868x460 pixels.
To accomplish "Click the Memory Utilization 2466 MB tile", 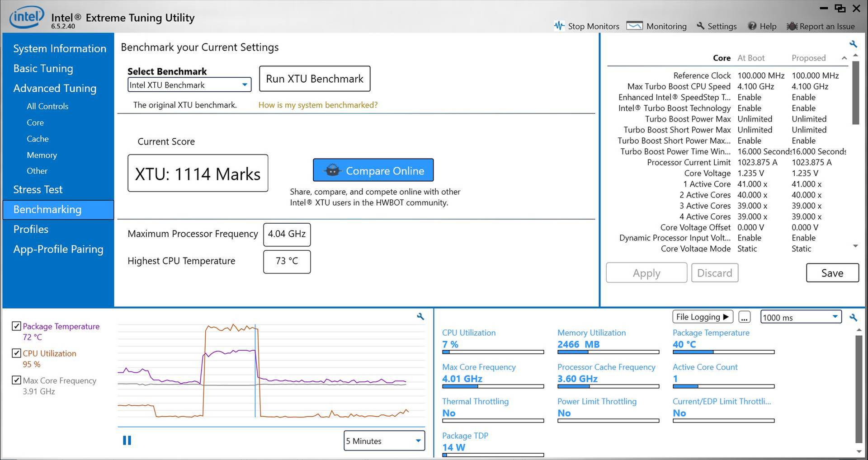I will [x=608, y=341].
